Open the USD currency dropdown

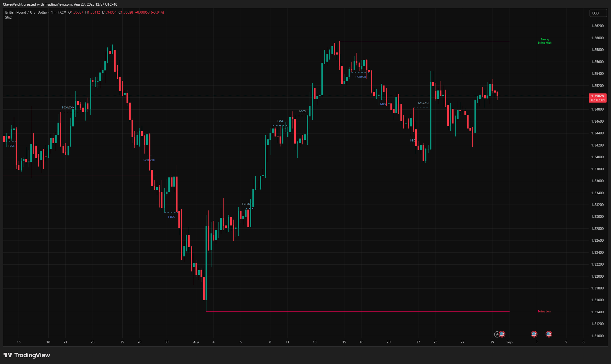(x=598, y=13)
